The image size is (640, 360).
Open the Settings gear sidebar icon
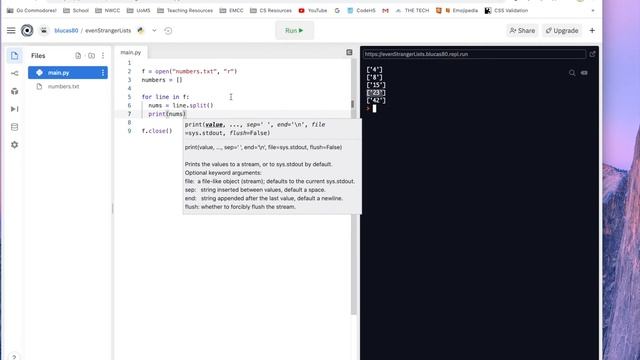click(15, 145)
